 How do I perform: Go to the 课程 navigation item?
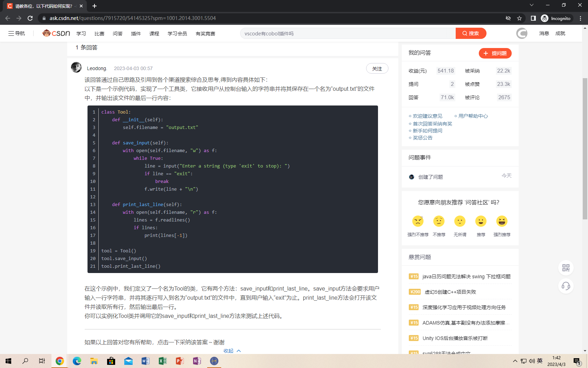(x=154, y=34)
